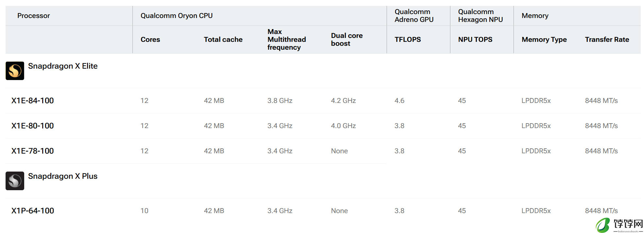Click the Total cache column header
This screenshot has width=644, height=233.
pyautogui.click(x=223, y=40)
